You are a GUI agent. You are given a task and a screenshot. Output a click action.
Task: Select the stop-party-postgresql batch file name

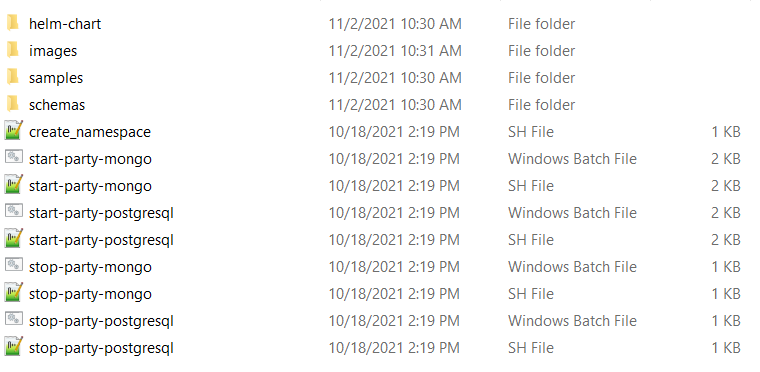[x=101, y=321]
